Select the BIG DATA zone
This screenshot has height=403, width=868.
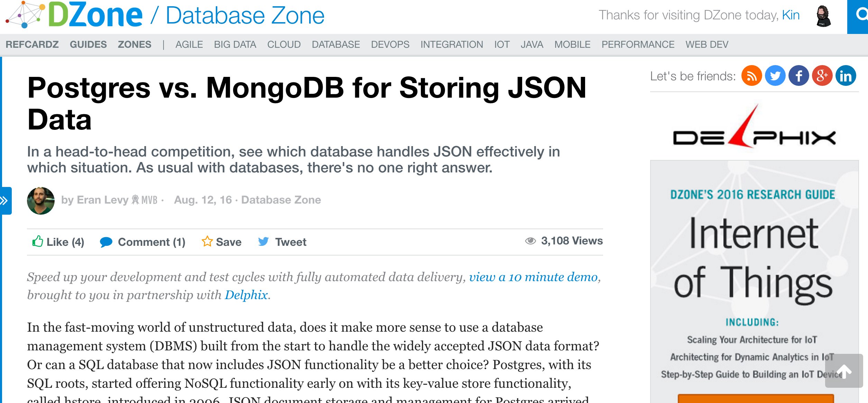click(x=235, y=45)
